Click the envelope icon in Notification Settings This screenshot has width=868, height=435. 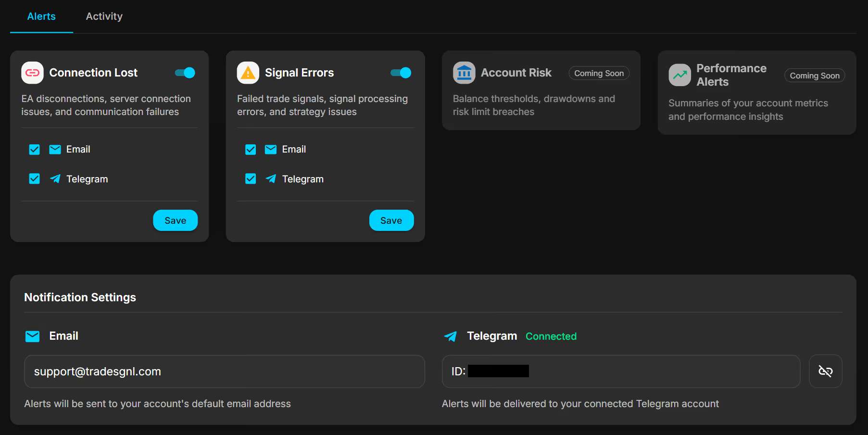(x=32, y=336)
